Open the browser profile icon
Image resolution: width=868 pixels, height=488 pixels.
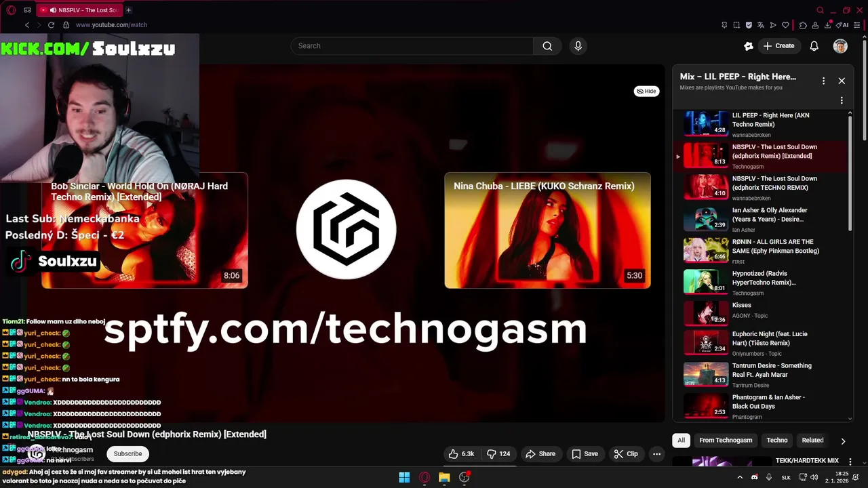(816, 25)
